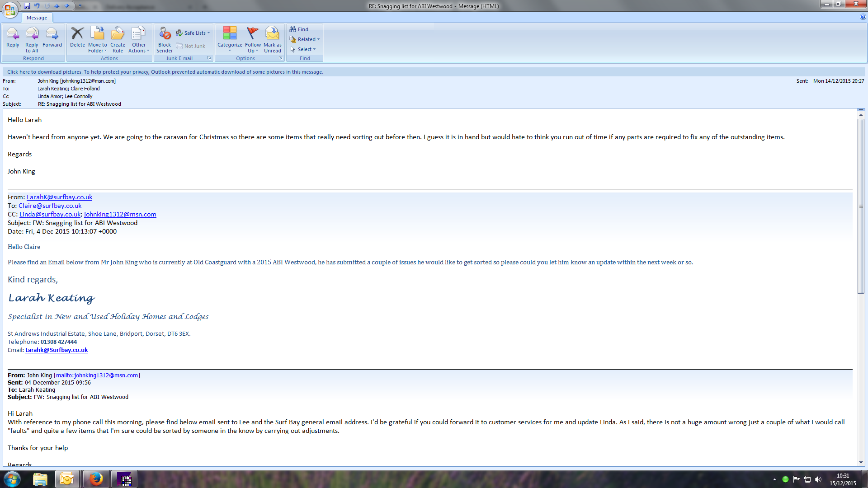Image resolution: width=868 pixels, height=488 pixels.
Task: Open the Follow Up flag menu
Action: (x=253, y=40)
